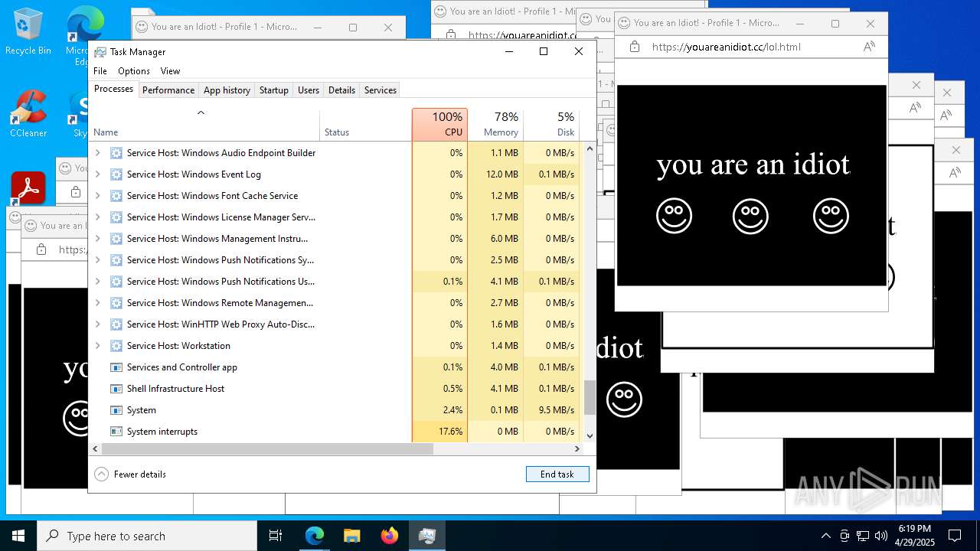Open Firefox from the taskbar
The image size is (980, 551).
click(x=389, y=536)
